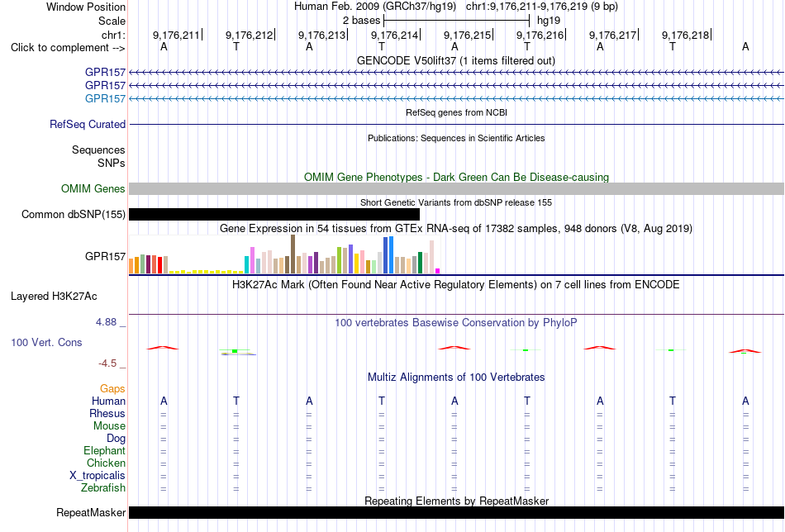Click the yellow low-expression bars in the GTEx chart
Viewport: 785px width, 532px height.
click(x=207, y=272)
